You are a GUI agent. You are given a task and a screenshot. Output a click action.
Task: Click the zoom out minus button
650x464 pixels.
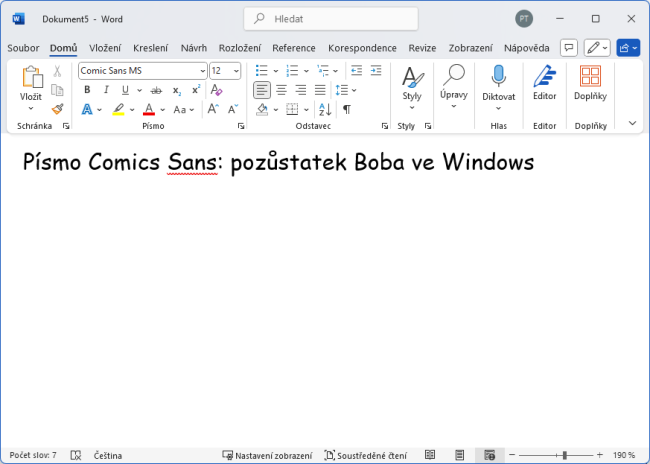click(512, 455)
